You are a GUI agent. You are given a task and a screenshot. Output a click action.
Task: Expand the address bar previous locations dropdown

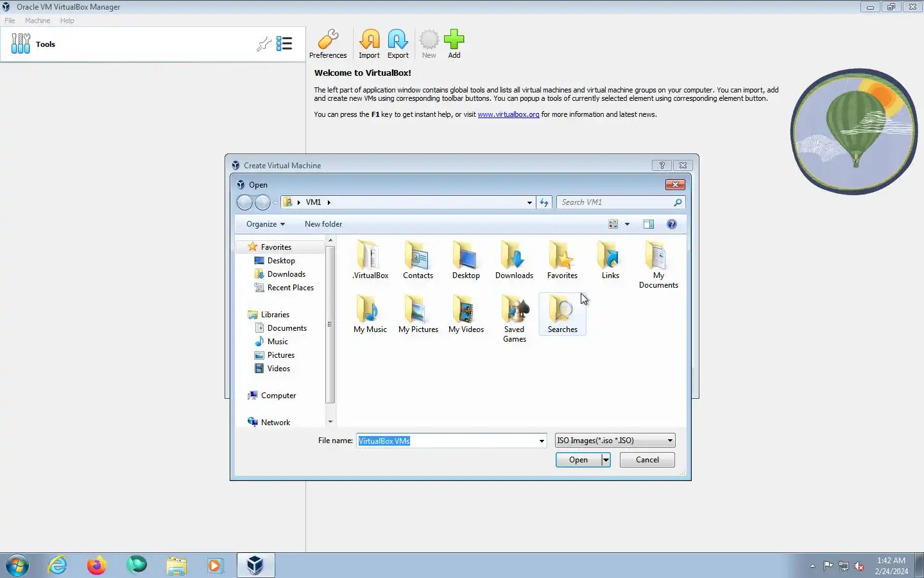(529, 202)
